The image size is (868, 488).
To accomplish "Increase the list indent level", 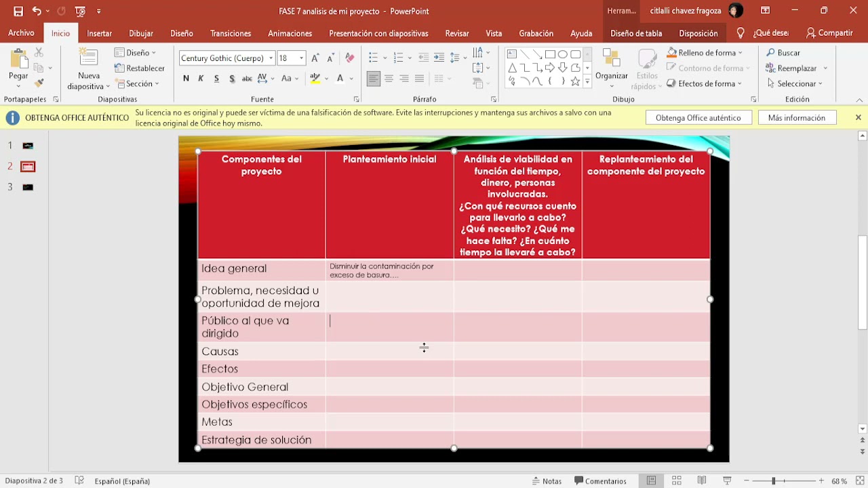I will [439, 58].
